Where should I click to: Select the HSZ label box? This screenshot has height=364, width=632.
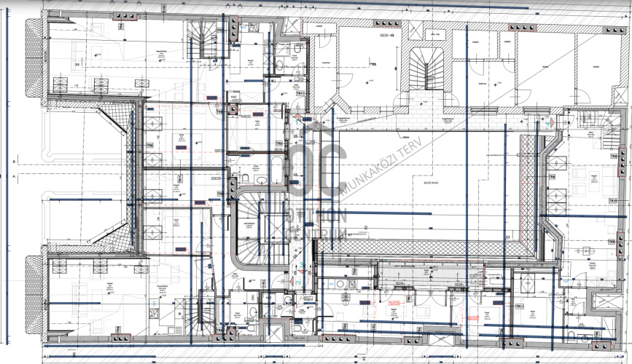(x=235, y=96)
